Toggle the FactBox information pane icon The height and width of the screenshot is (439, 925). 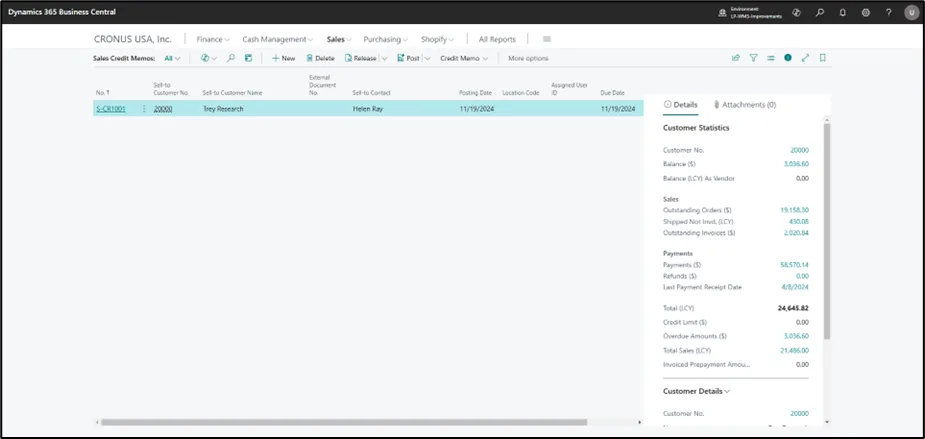[x=788, y=58]
